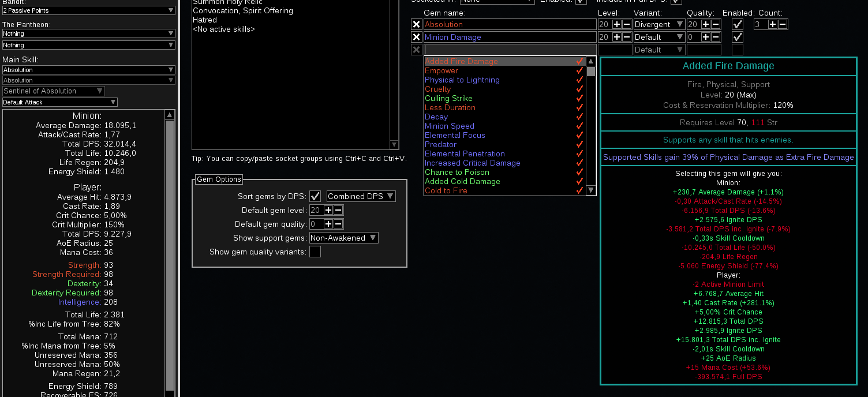The width and height of the screenshot is (868, 397).
Task: Select Culling Strike from the gem list
Action: pyautogui.click(x=505, y=98)
